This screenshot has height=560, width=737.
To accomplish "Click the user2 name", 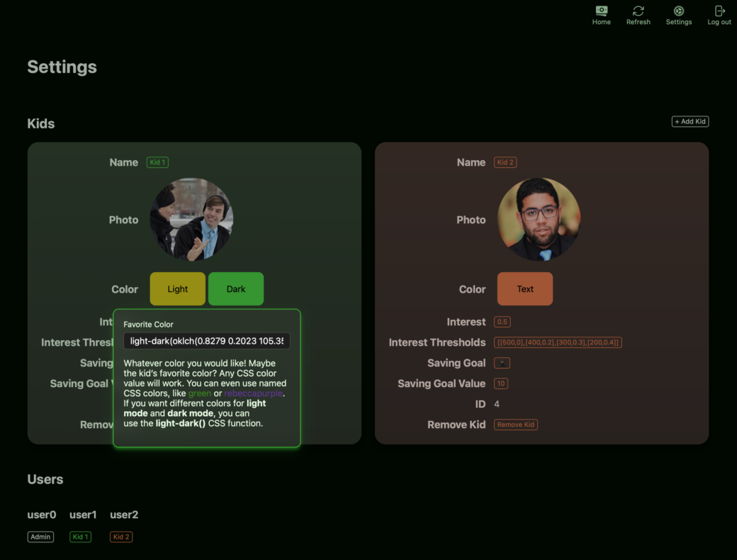I will (124, 515).
